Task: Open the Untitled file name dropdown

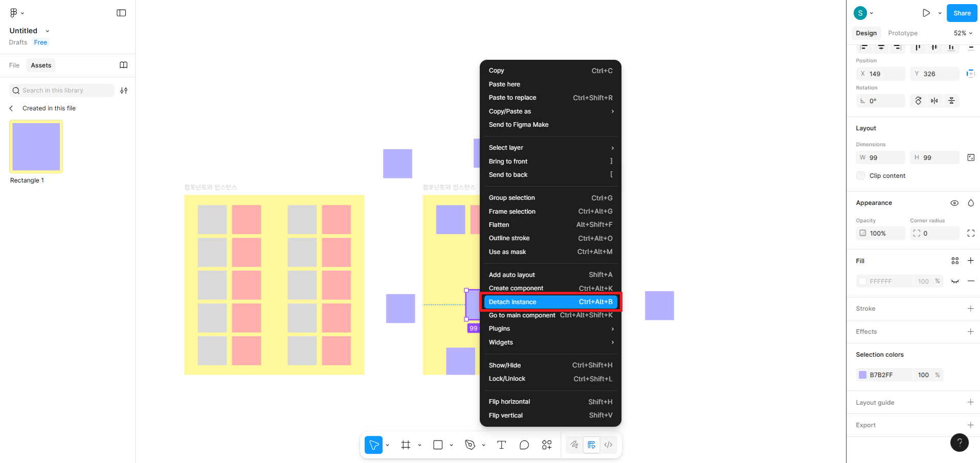Action: coord(48,31)
